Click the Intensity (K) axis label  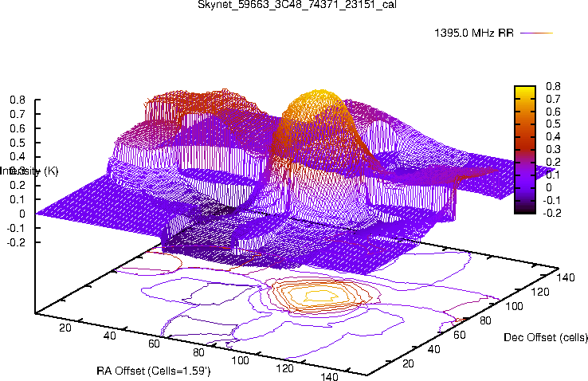[x=29, y=171]
